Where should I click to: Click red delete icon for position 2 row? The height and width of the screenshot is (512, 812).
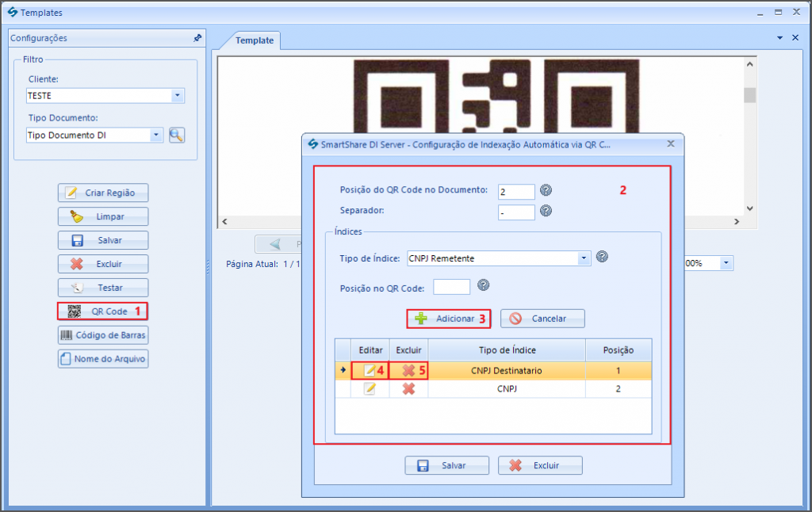click(x=408, y=389)
